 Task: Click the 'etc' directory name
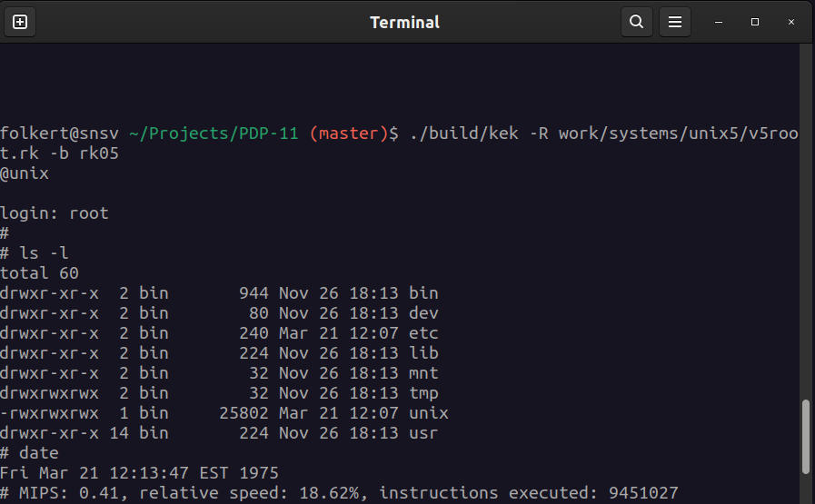423,333
